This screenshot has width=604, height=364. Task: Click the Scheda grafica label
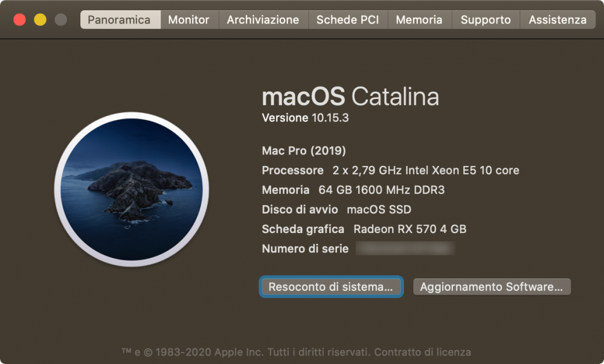click(x=303, y=229)
